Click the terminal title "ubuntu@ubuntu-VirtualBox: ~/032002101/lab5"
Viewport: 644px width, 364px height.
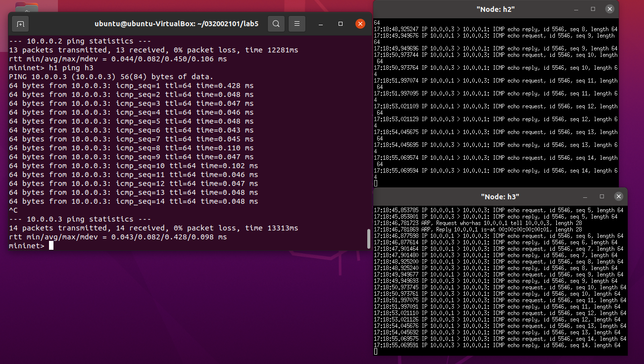[x=177, y=24]
